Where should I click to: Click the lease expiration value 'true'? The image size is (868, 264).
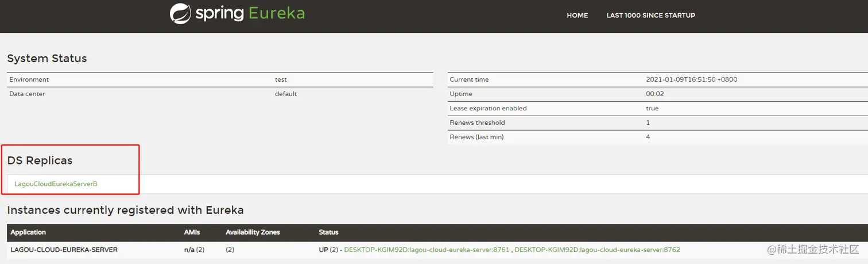pyautogui.click(x=652, y=108)
